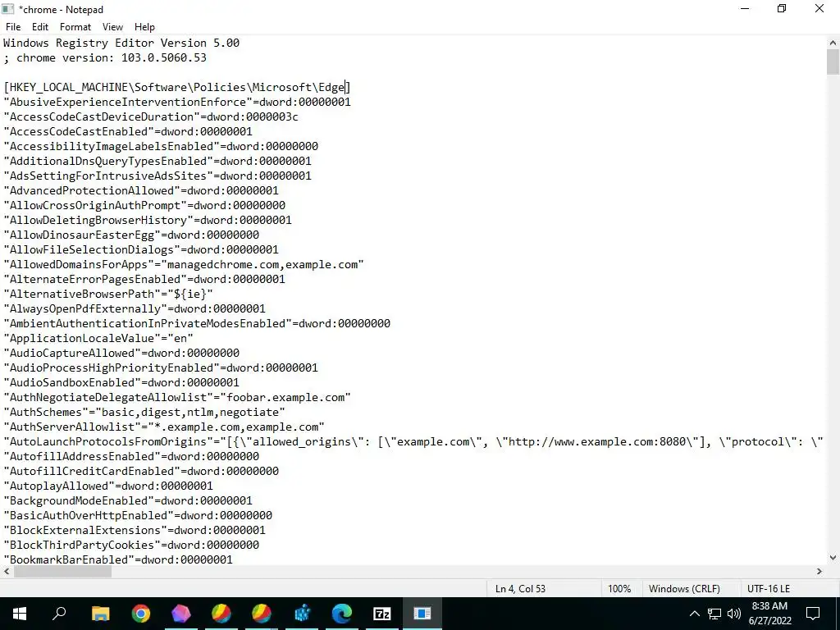The image size is (840, 630).
Task: Click the AdditionalDnsQueryTypesEnabled line
Action: tap(157, 162)
